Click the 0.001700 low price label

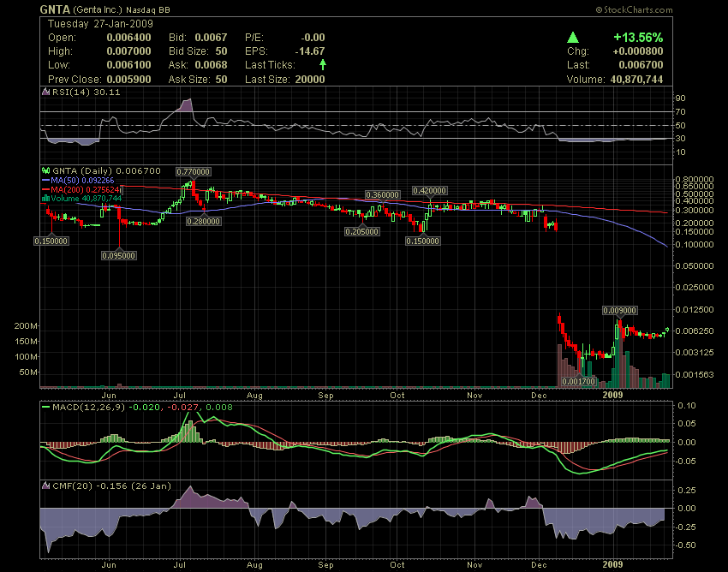[578, 380]
